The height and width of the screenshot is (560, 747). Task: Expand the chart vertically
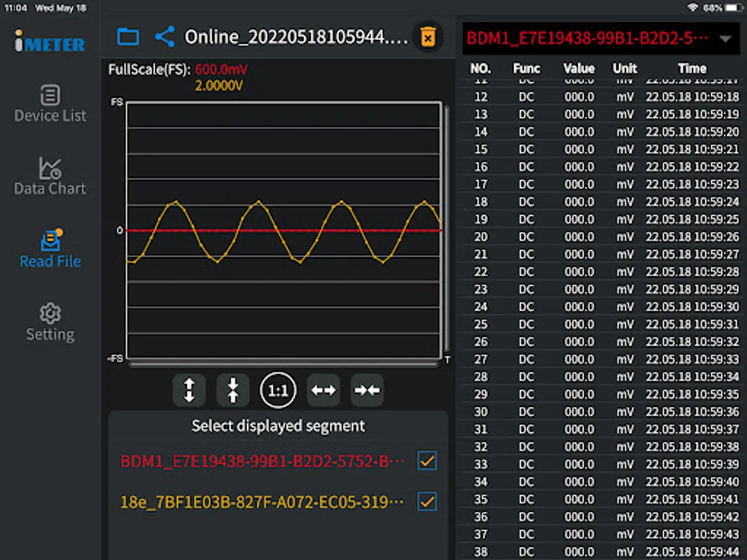(x=189, y=390)
